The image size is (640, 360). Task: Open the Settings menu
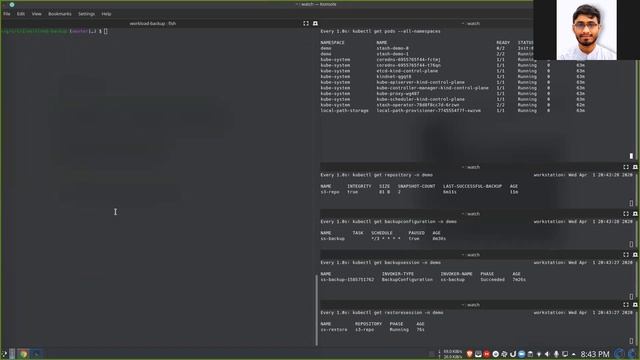coord(86,14)
